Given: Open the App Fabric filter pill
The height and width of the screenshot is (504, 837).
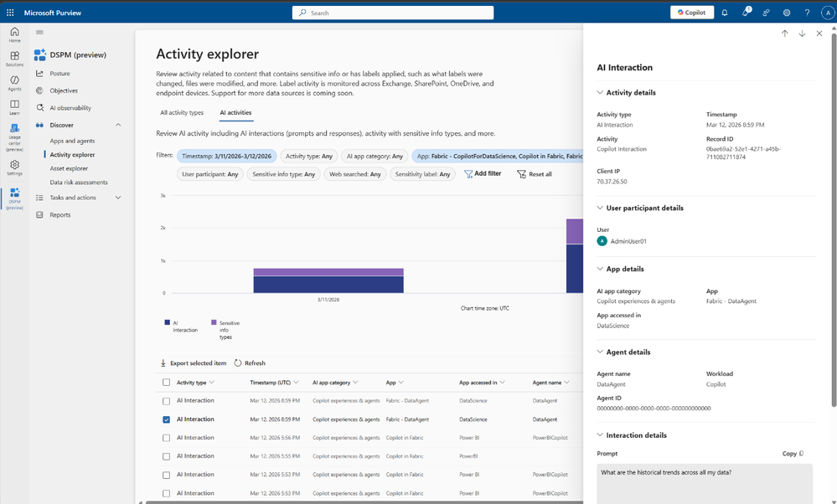Looking at the screenshot, I should tap(498, 157).
